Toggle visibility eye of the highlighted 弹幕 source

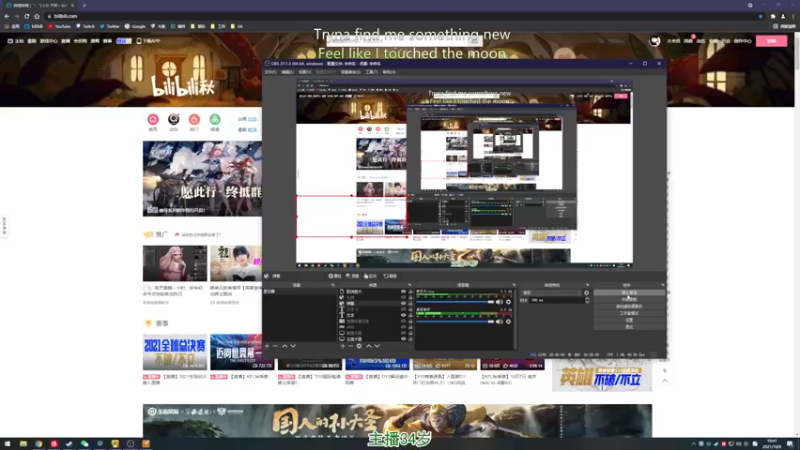(x=403, y=304)
